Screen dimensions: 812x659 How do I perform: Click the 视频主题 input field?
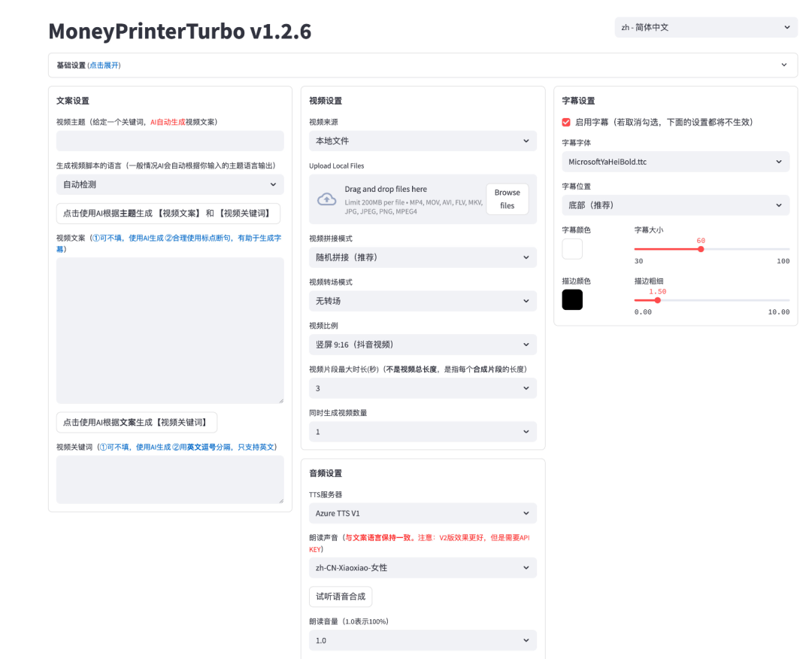[170, 141]
